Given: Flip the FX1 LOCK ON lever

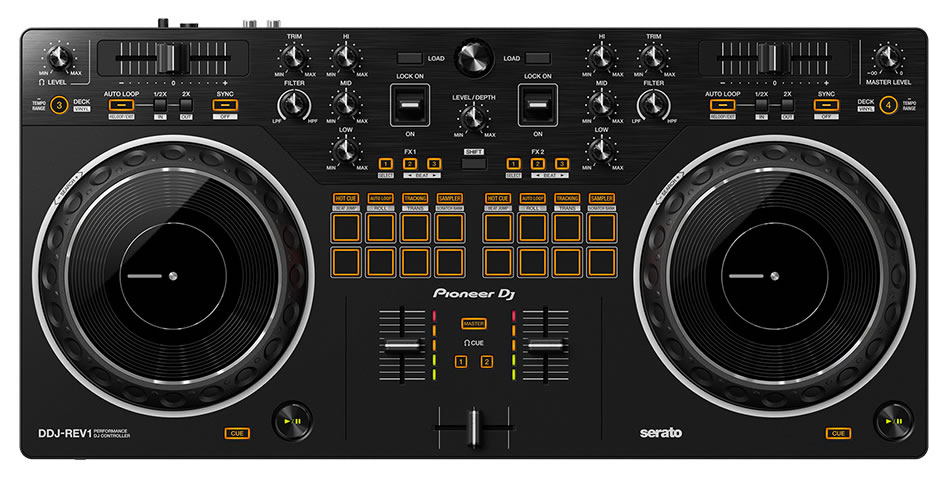Looking at the screenshot, I should (410, 105).
